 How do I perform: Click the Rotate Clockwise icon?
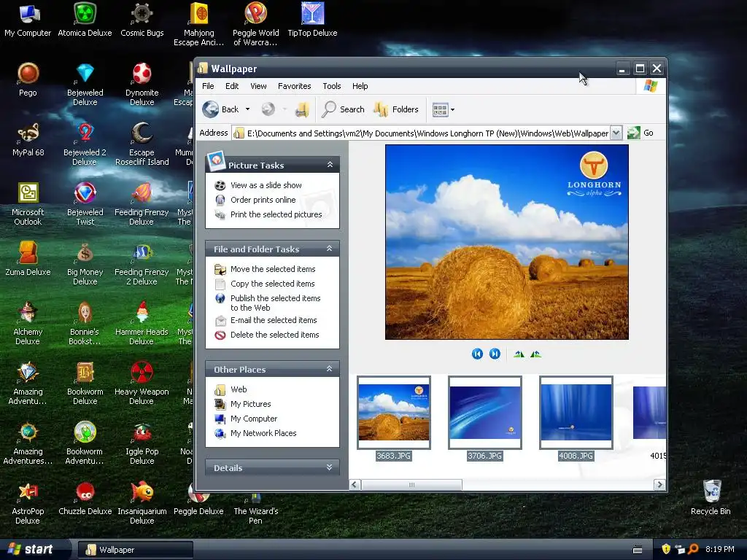click(x=519, y=354)
